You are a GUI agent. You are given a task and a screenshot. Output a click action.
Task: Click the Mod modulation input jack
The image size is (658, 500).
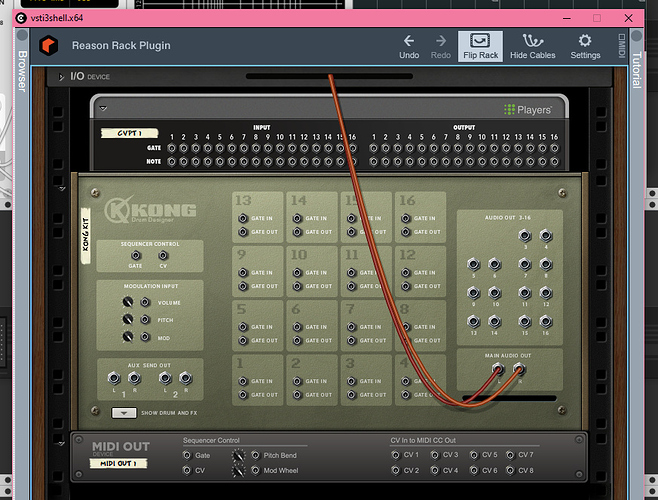pyautogui.click(x=145, y=337)
